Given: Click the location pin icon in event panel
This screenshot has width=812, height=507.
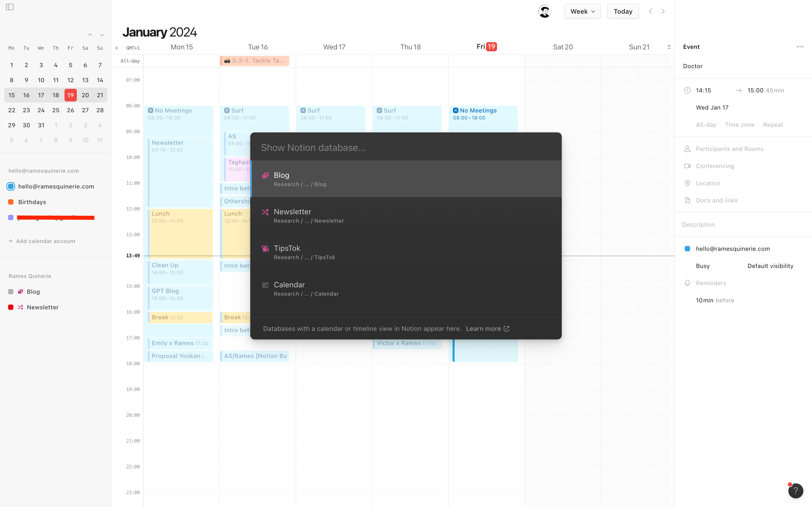Looking at the screenshot, I should (687, 183).
